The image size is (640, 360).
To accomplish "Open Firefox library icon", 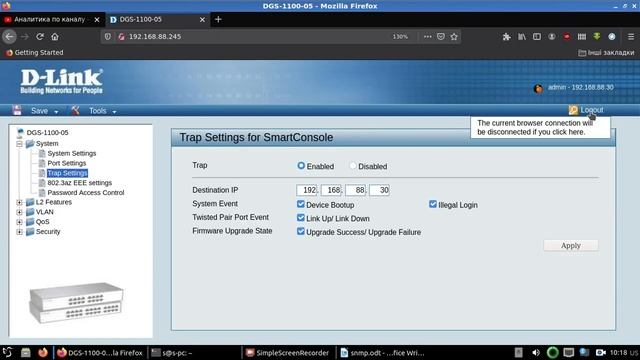I will point(522,37).
